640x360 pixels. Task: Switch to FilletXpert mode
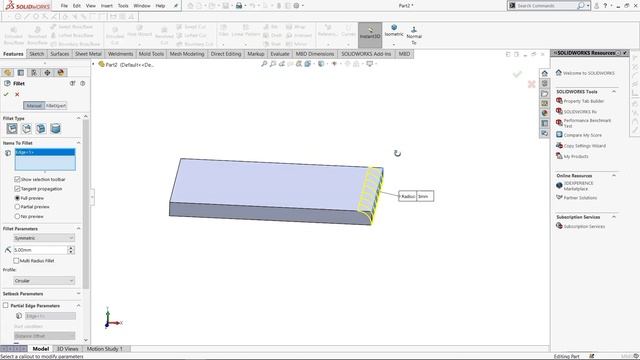pos(56,106)
